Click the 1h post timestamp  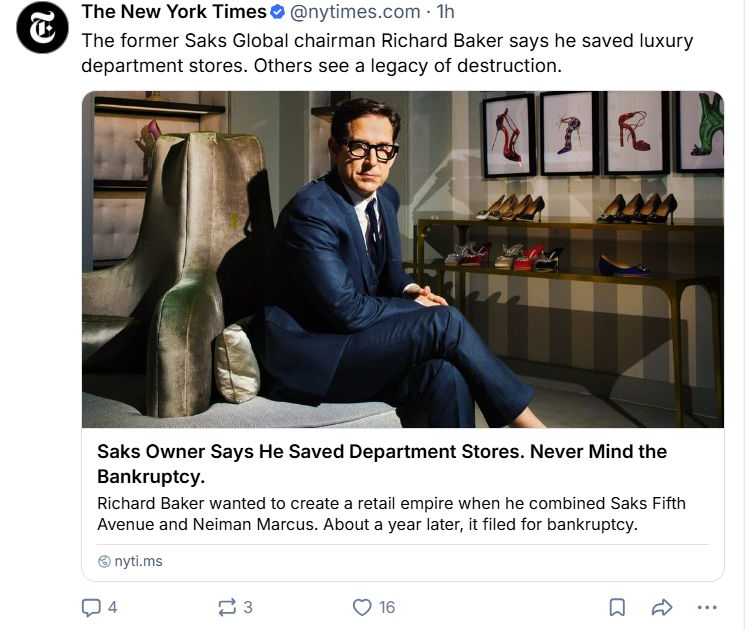(x=445, y=12)
